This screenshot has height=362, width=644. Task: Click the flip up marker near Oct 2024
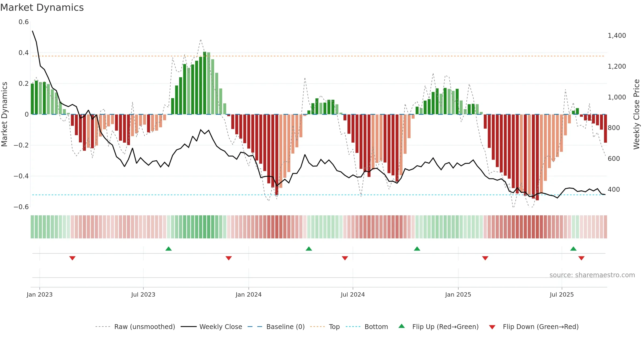point(417,249)
